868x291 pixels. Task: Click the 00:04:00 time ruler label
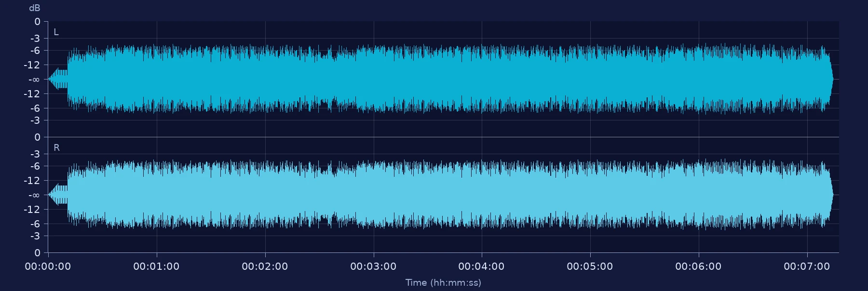click(481, 266)
